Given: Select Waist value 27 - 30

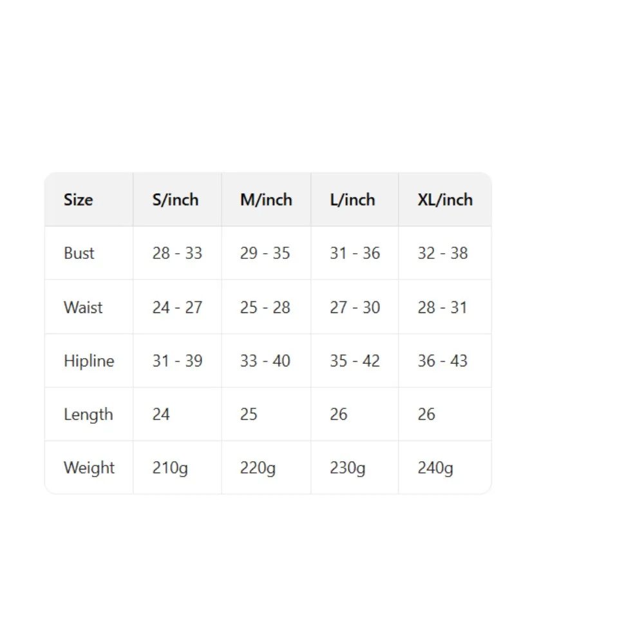Looking at the screenshot, I should point(355,307).
